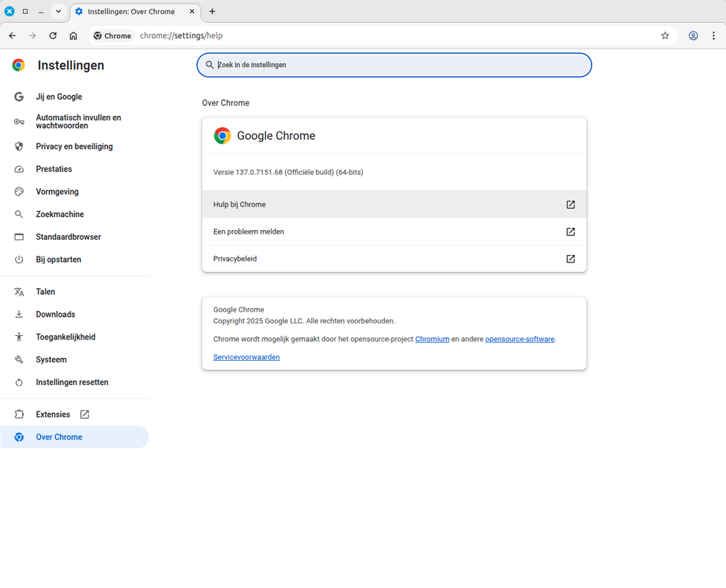Viewport: 726px width, 588px height.
Task: Click the magnifier icon in settings search
Action: 209,65
